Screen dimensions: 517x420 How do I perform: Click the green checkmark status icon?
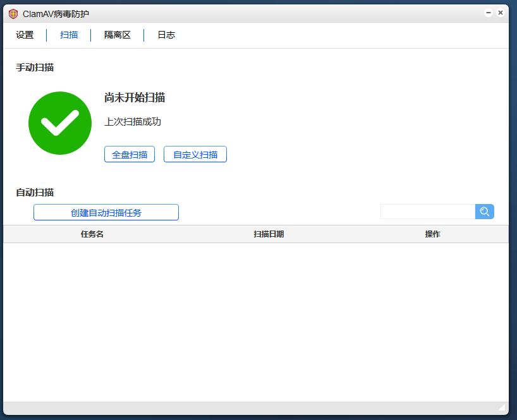(x=60, y=123)
